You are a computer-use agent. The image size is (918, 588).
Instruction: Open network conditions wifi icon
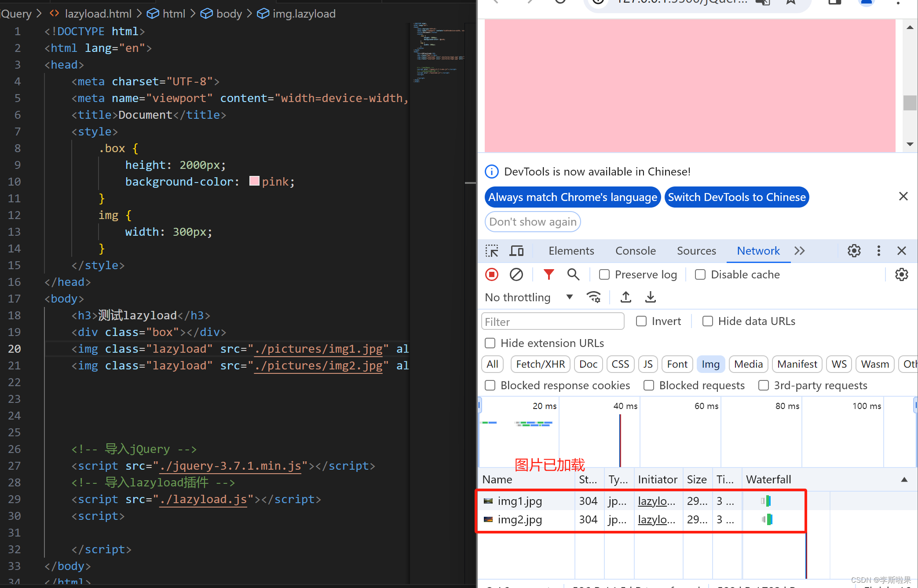click(594, 297)
